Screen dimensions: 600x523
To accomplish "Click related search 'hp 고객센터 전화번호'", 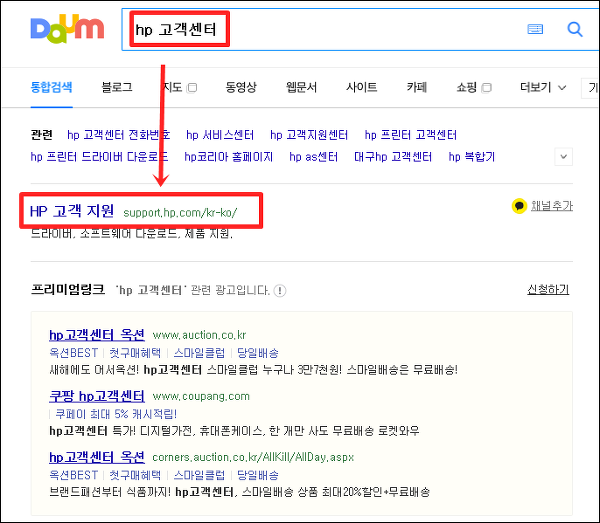I will pyautogui.click(x=119, y=135).
